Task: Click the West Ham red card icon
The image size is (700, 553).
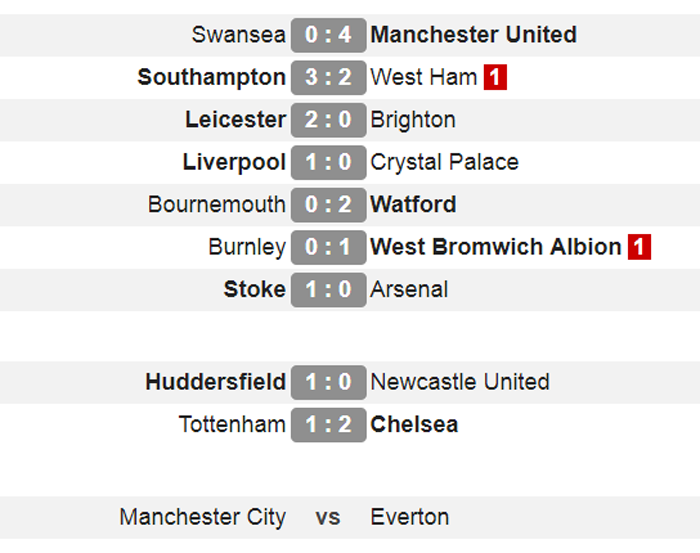Action: point(495,78)
